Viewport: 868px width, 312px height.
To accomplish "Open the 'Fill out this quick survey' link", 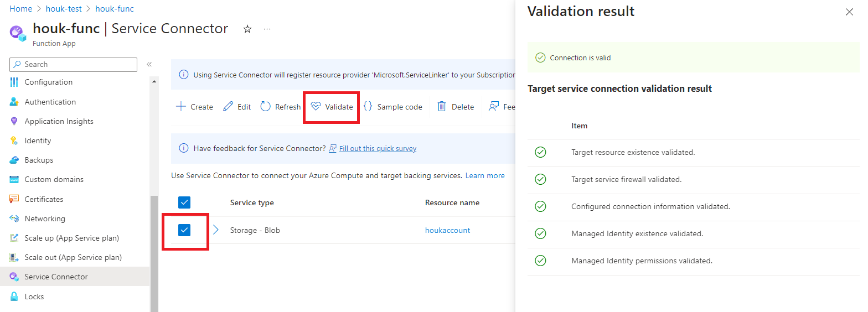I will point(378,148).
